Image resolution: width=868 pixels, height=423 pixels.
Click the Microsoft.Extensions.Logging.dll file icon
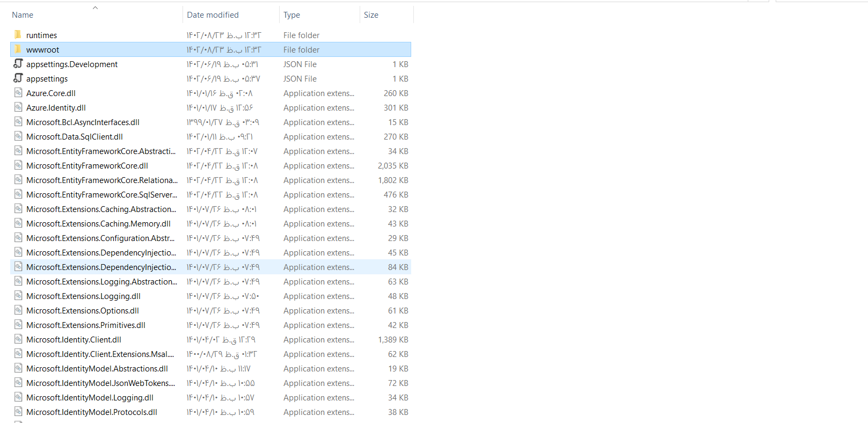18,296
